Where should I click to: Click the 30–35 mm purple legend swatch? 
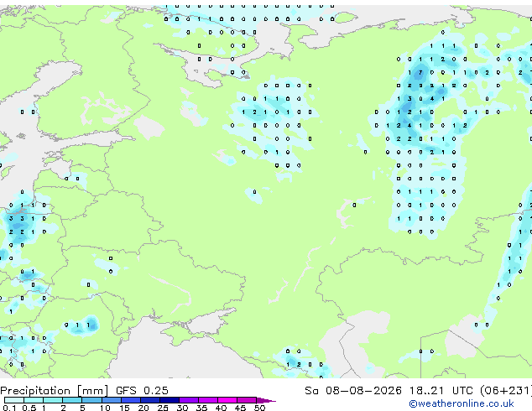click(188, 400)
